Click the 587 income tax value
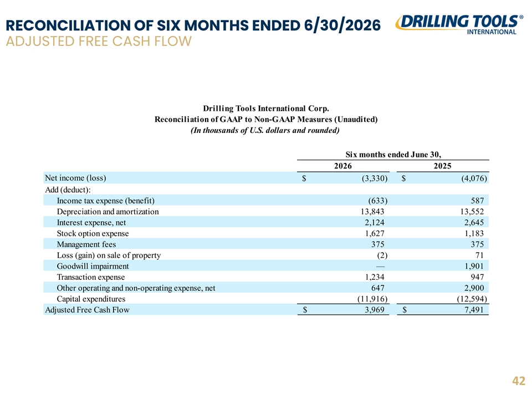 [x=477, y=201]
